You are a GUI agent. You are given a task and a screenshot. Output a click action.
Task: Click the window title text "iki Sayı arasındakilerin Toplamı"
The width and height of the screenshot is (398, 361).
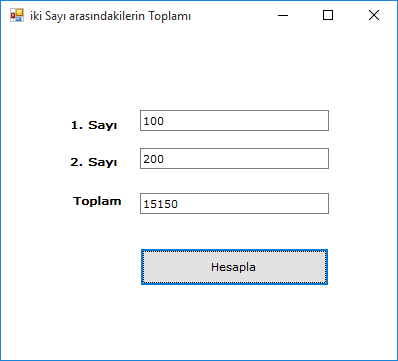click(x=110, y=16)
